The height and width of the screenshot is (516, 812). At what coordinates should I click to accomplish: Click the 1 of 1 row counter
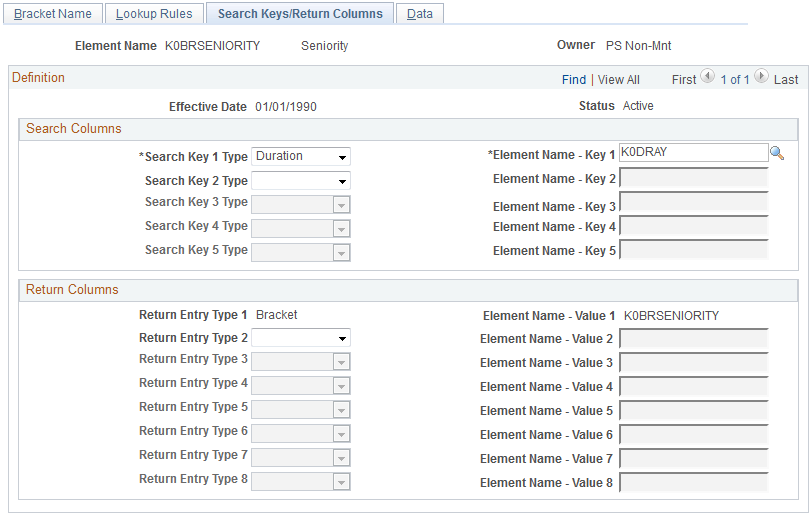pos(735,80)
